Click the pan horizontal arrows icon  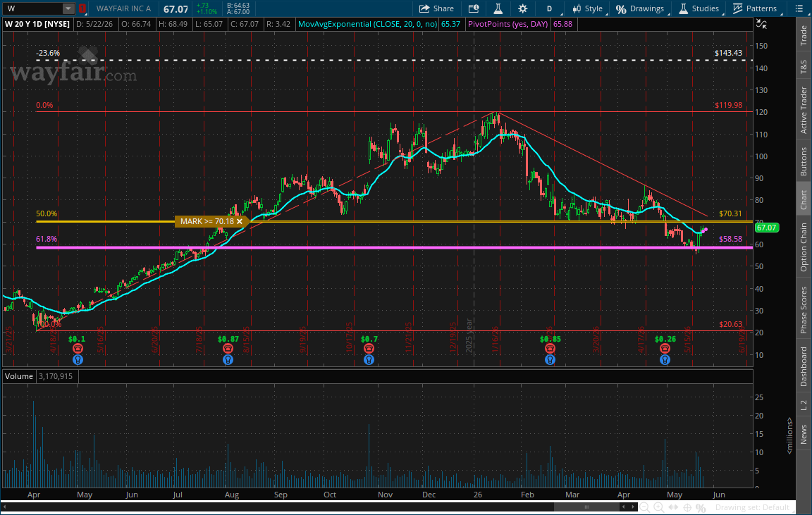(672, 508)
